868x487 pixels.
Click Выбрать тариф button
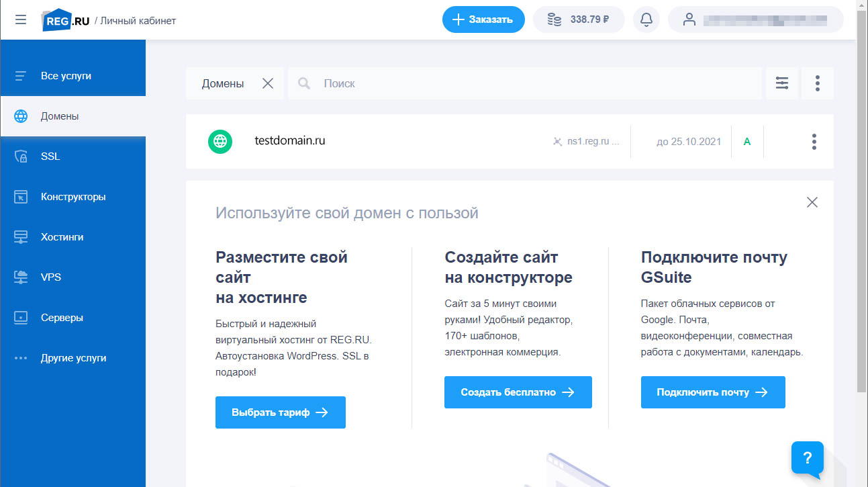point(281,412)
